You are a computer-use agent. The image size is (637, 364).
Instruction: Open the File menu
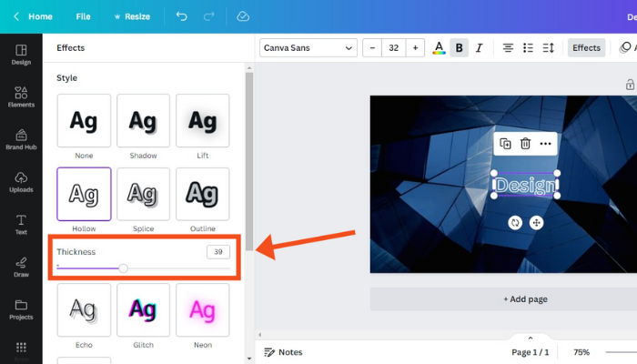83,16
